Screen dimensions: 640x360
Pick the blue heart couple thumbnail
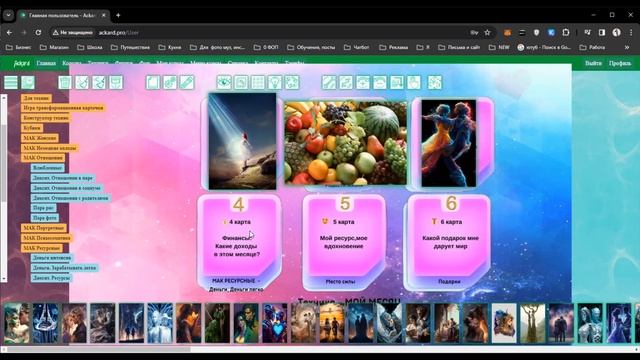275,322
